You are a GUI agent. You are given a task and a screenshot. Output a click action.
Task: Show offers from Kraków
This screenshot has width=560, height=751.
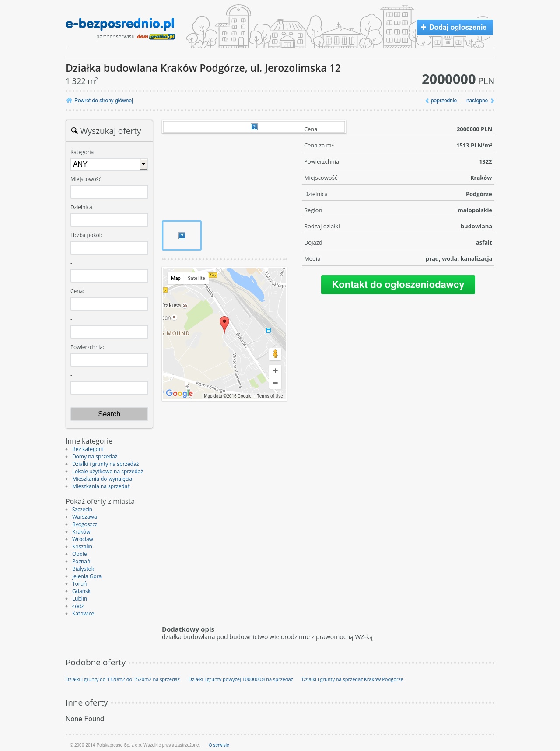point(81,532)
